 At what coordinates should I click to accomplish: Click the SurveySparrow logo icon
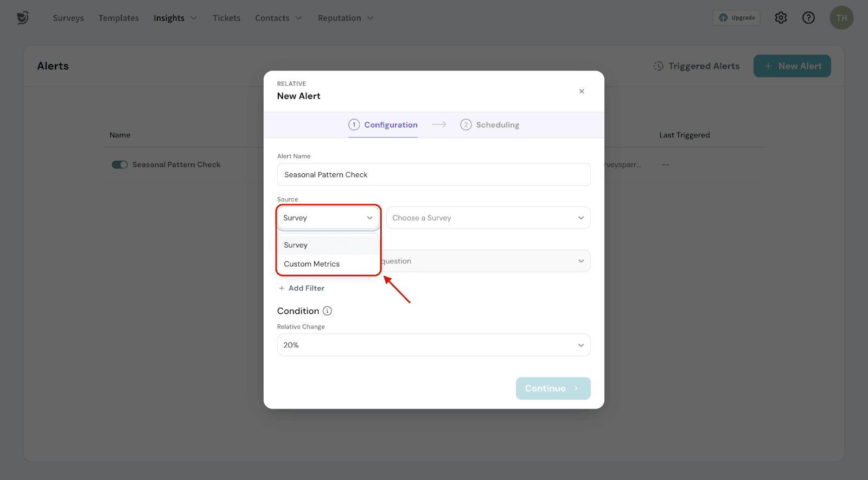click(22, 18)
